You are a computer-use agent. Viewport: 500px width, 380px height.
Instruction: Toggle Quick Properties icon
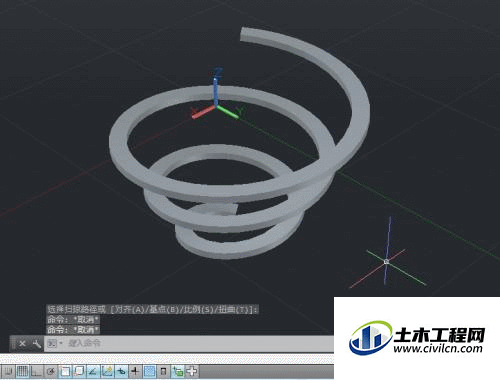(178, 371)
